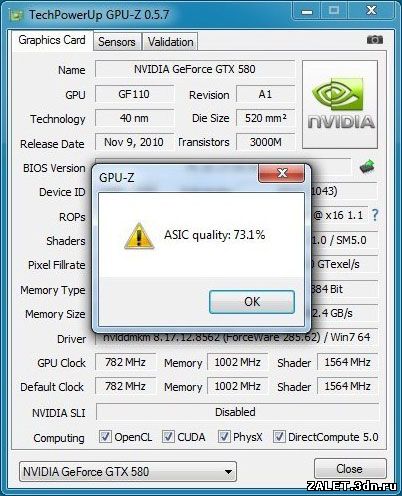The image size is (402, 496).
Task: Click the NVIDIA logo image
Action: (340, 104)
